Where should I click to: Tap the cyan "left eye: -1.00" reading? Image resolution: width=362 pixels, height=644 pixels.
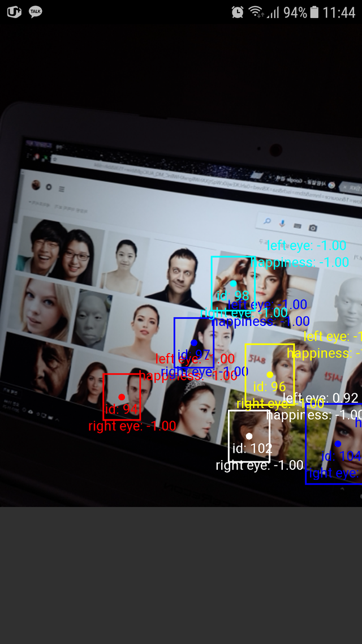click(307, 246)
